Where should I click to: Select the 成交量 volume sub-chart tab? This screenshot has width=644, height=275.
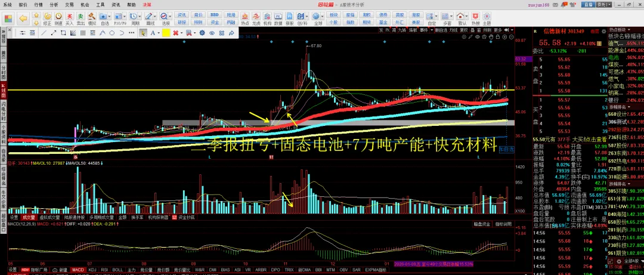click(29, 217)
